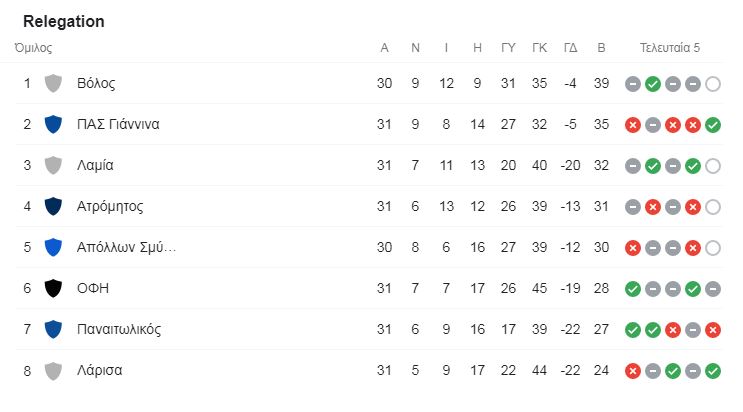Click the Όμιλος column header
Image resolution: width=743 pixels, height=412 pixels.
pyautogui.click(x=33, y=48)
